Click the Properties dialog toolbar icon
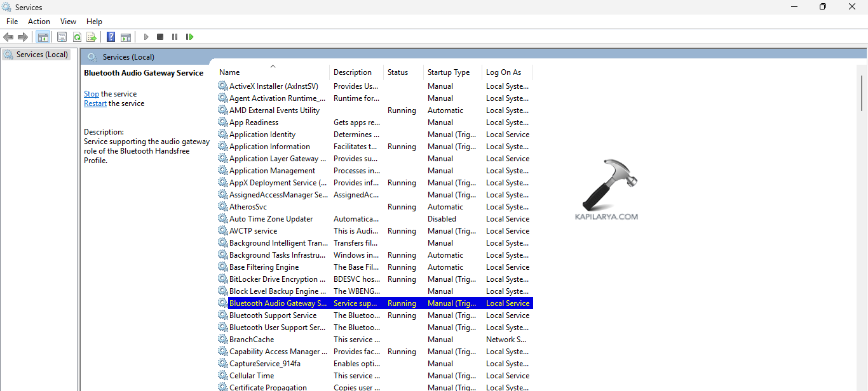The width and height of the screenshot is (868, 391). (62, 37)
